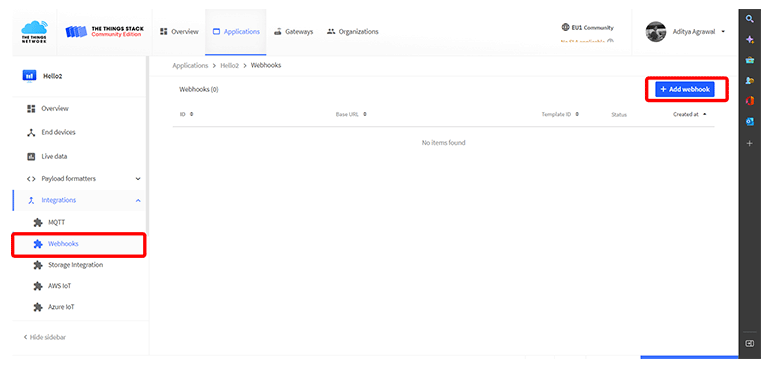This screenshot has width=774, height=371.
Task: Click the AWS IoT puzzle icon
Action: 38,286
